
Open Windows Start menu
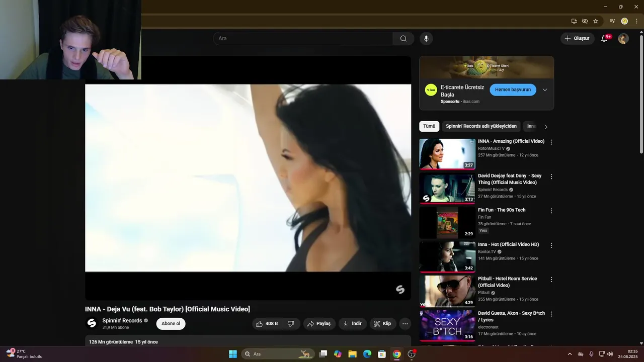(x=233, y=354)
